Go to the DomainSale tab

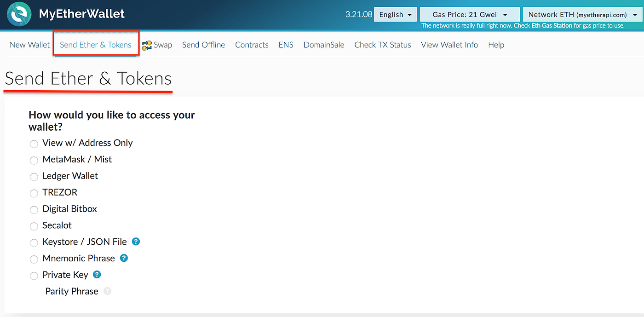(x=324, y=45)
